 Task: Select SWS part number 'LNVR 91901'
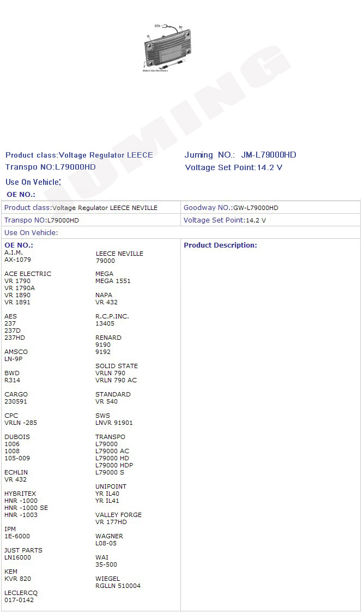(114, 423)
